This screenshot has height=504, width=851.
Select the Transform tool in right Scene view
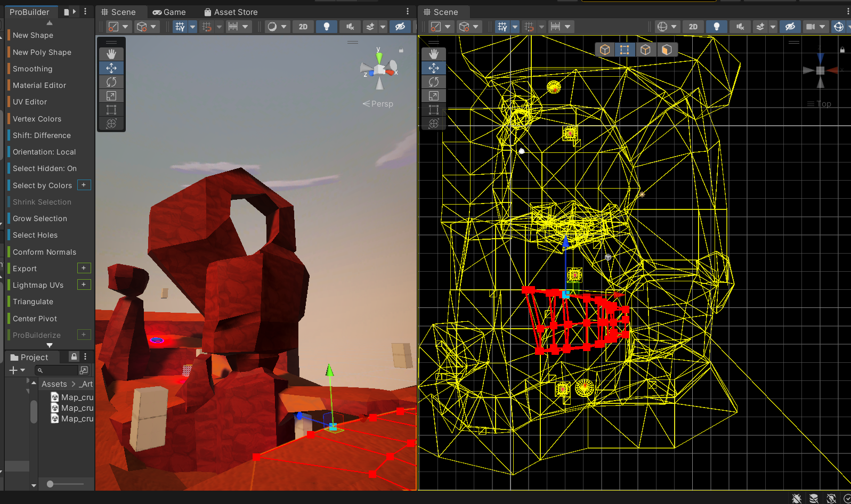coord(434,123)
